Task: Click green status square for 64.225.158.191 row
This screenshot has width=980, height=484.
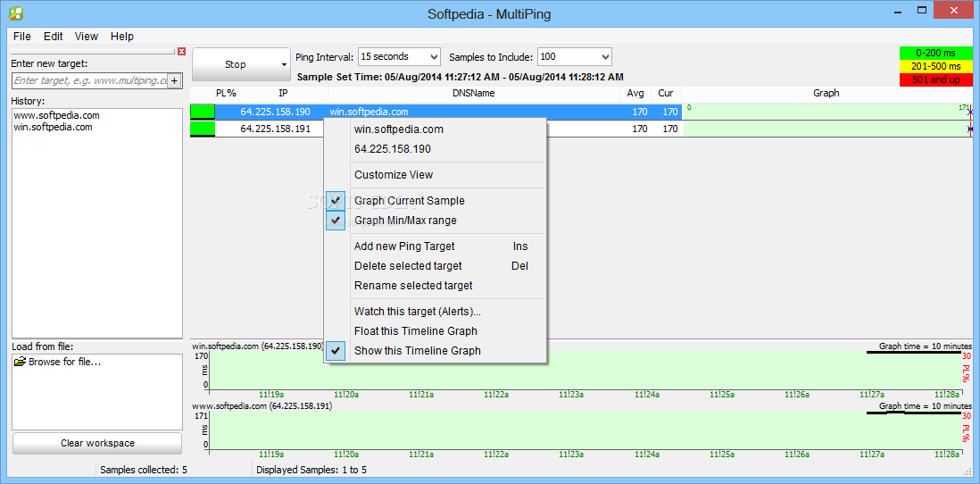Action: tap(203, 129)
